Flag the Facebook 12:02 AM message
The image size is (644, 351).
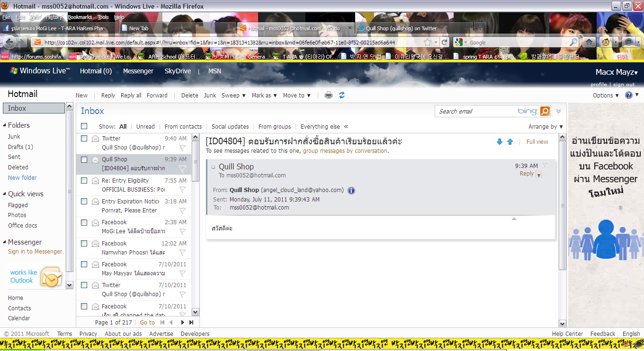click(x=182, y=253)
